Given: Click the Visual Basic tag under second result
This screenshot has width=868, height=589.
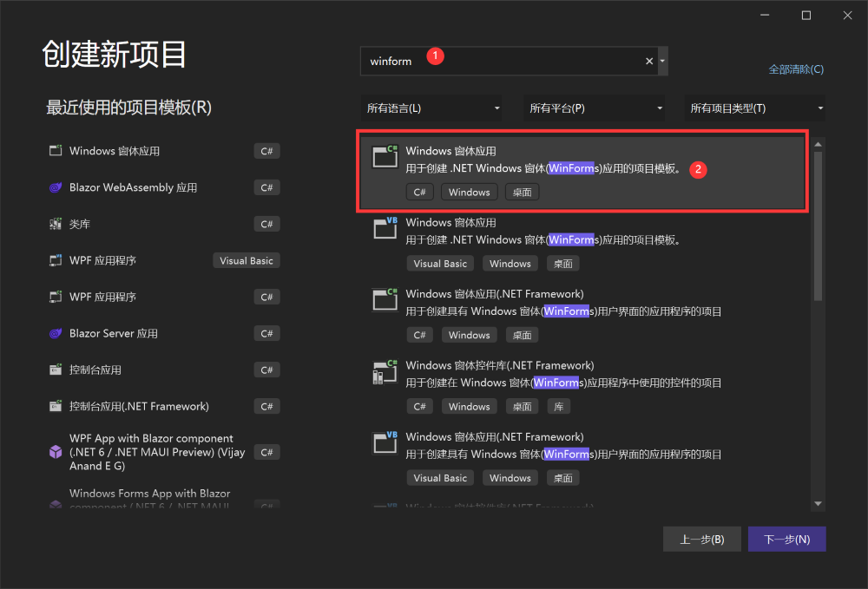Looking at the screenshot, I should point(440,264).
